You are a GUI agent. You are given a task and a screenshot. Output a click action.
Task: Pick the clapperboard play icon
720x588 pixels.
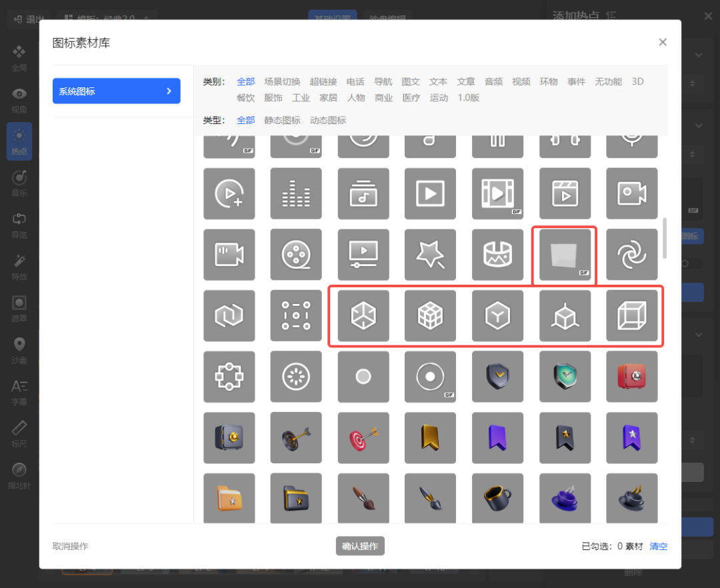click(565, 193)
